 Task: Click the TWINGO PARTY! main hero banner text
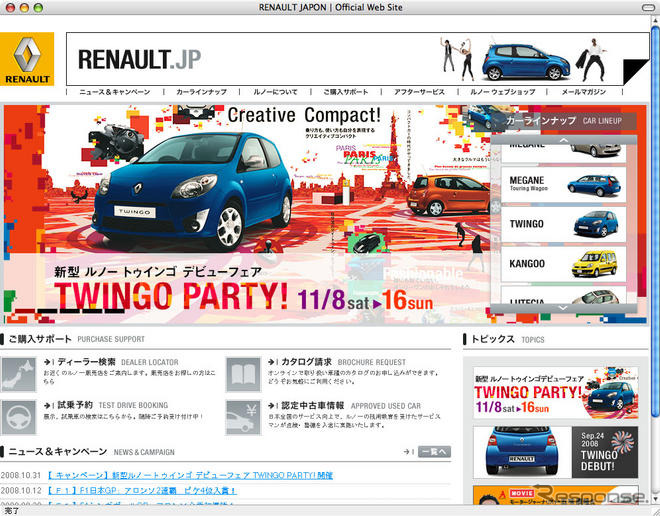171,296
